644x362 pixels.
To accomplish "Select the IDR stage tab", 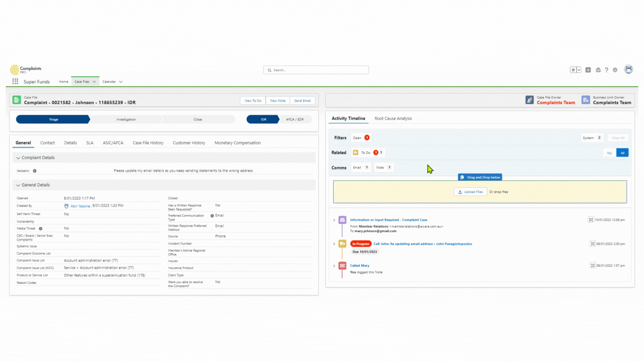I will tap(263, 119).
